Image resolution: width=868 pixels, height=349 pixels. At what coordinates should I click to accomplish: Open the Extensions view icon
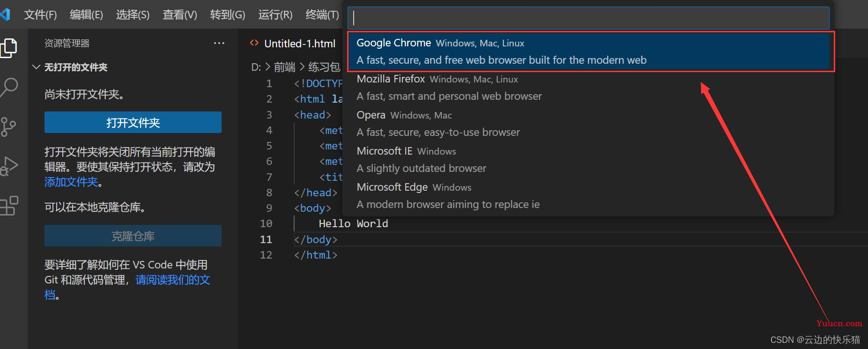coord(9,205)
